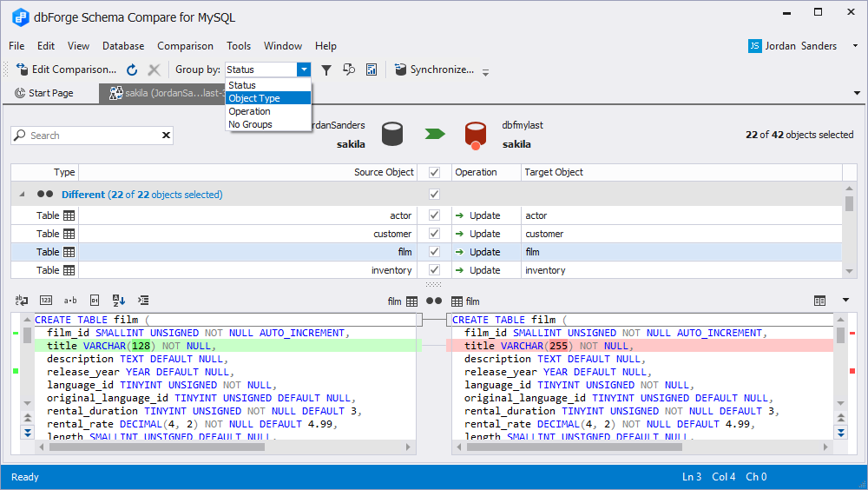Open the toolbar overflow options arrow
Image resolution: width=868 pixels, height=490 pixels.
(x=485, y=73)
